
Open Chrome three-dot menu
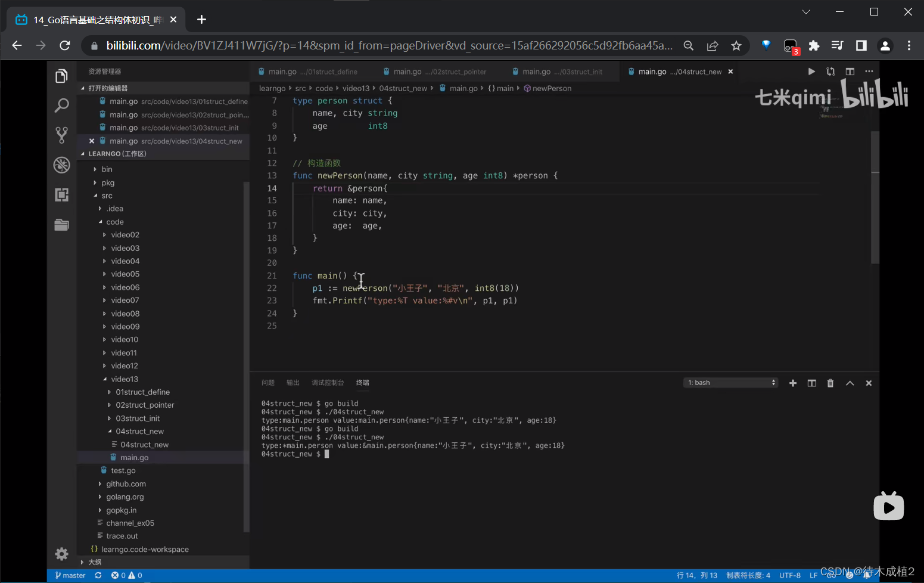pyautogui.click(x=909, y=46)
